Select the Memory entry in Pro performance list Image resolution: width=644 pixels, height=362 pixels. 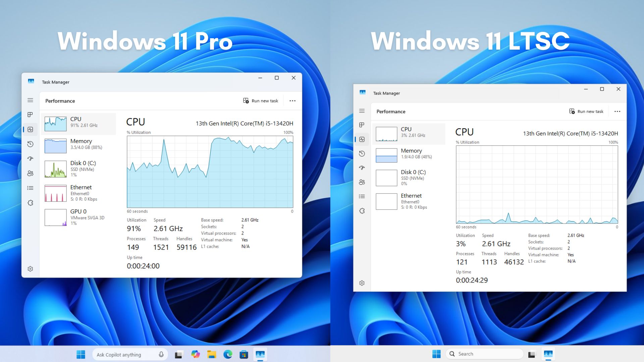point(79,145)
